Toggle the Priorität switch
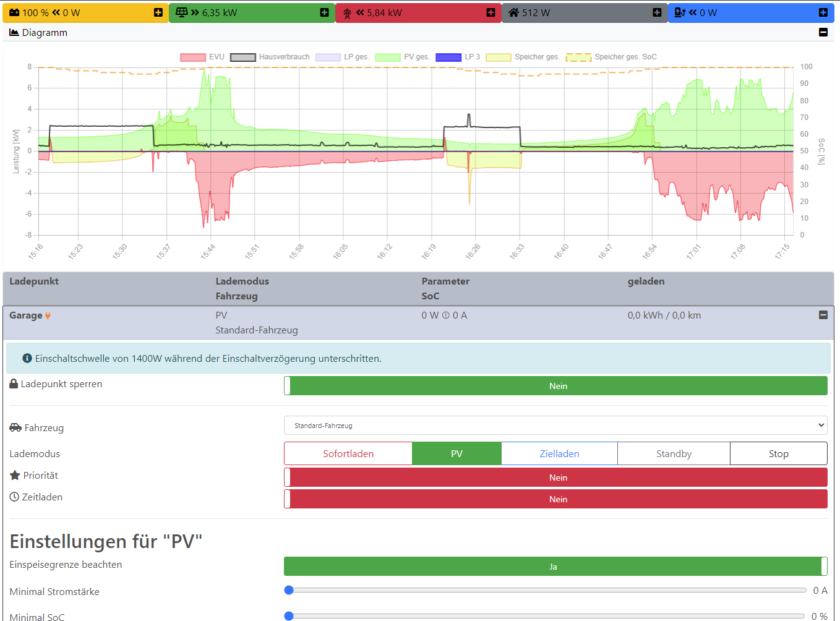Viewport: 840px width, 621px height. pos(555,478)
